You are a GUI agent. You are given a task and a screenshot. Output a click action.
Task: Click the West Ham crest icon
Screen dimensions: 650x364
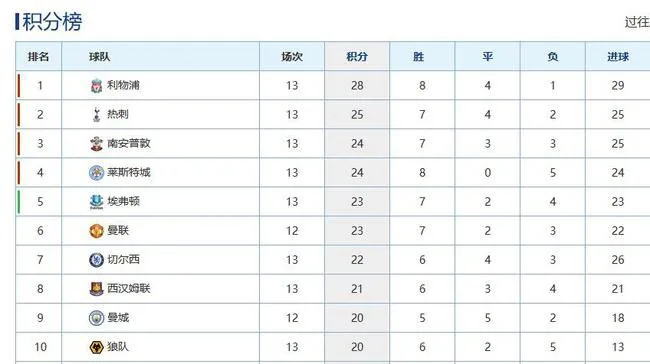[96, 289]
